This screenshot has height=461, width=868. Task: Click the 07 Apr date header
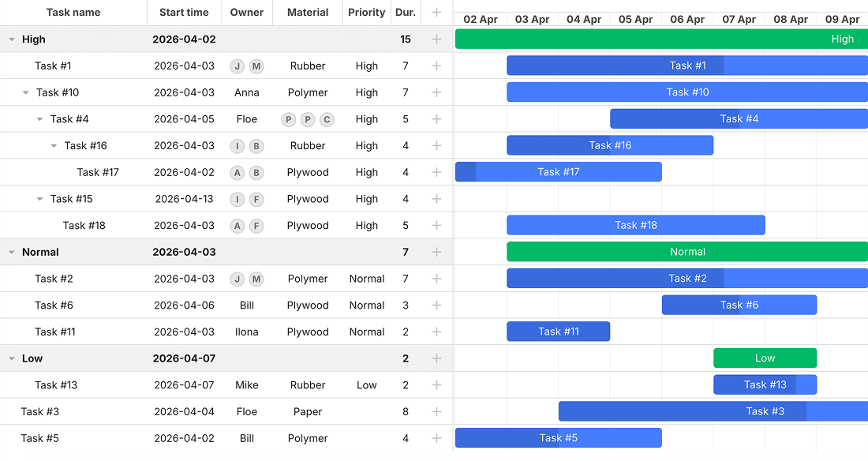pos(739,19)
